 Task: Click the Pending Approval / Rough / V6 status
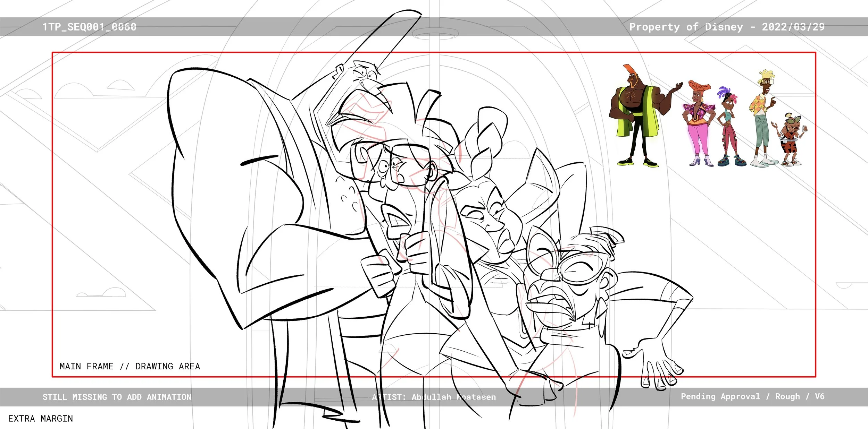pos(752,396)
